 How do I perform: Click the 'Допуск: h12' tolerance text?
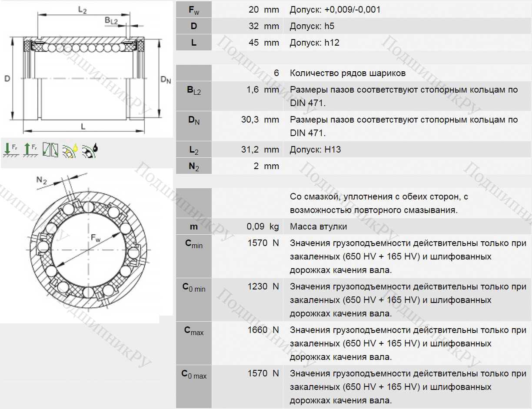tap(314, 43)
